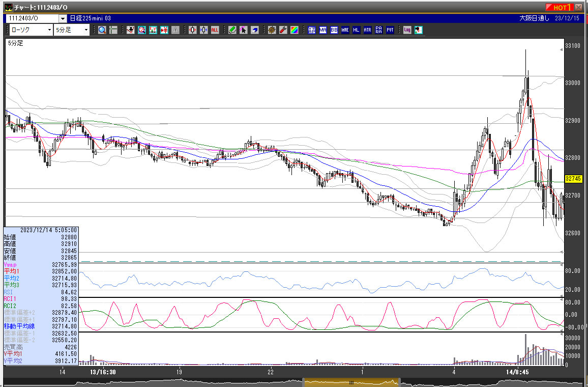Click the RCI1 value row
The image size is (588, 387).
(x=41, y=299)
